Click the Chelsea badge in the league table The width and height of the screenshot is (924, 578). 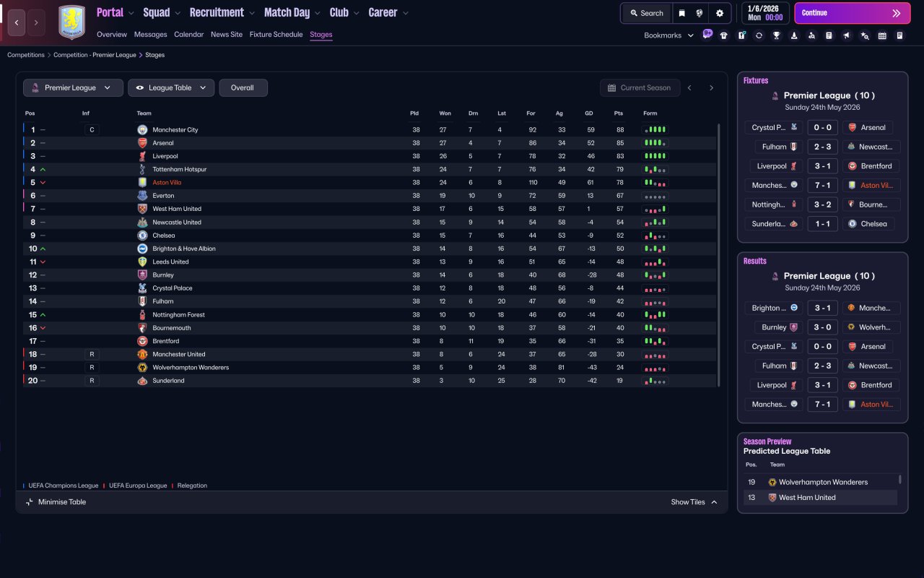tap(142, 236)
